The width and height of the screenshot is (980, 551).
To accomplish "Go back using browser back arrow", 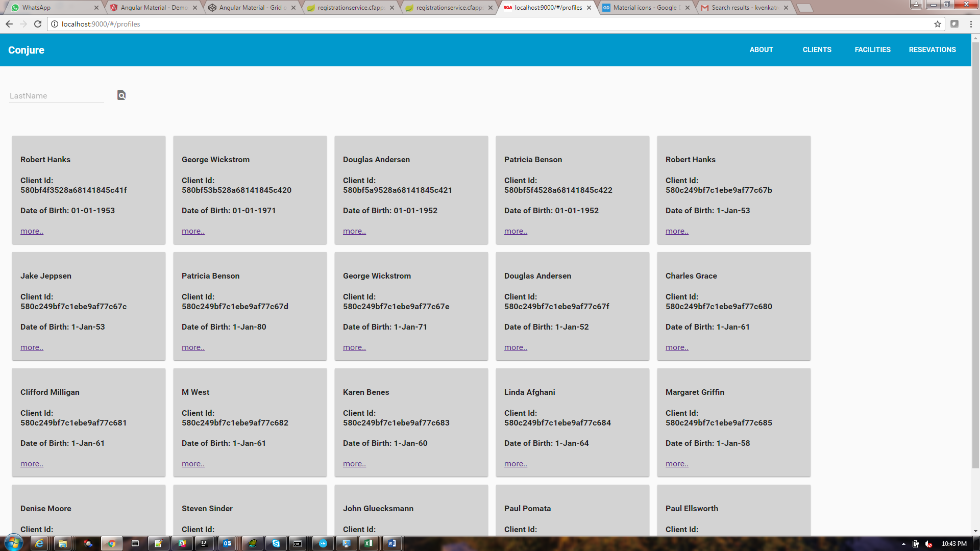I will (9, 24).
